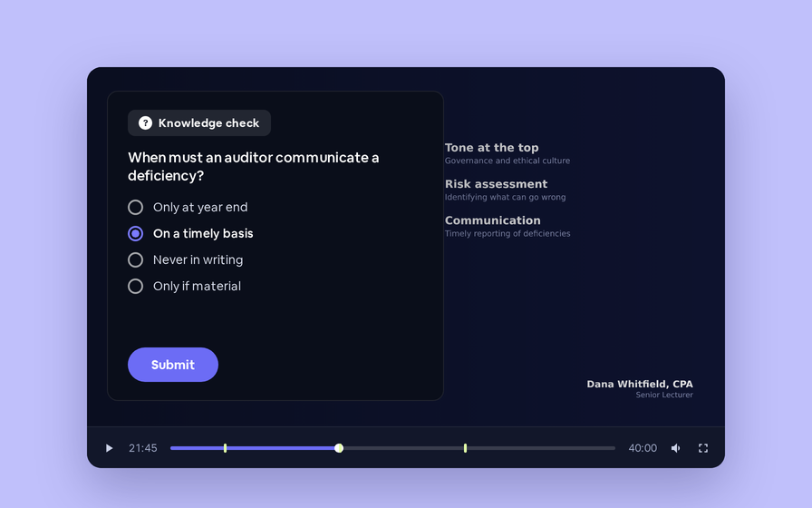Image resolution: width=812 pixels, height=508 pixels.
Task: Click 'Identifying what can go wrong' subtitle
Action: (x=506, y=197)
